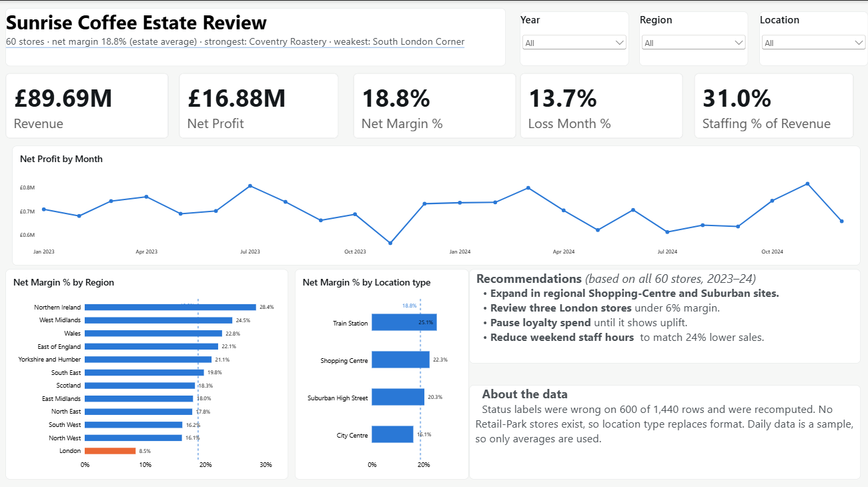Click the "Net Margin % by Region" title

tap(63, 282)
